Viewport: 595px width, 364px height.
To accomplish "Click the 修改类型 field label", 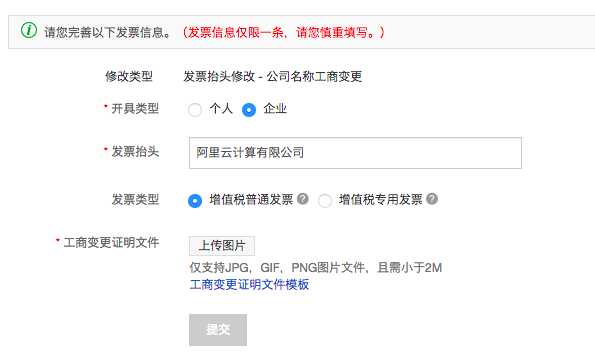I will point(129,76).
